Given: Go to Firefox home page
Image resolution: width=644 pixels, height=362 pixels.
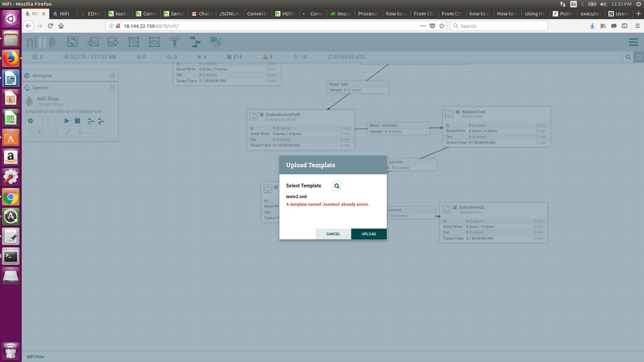Looking at the screenshot, I should click(x=61, y=26).
